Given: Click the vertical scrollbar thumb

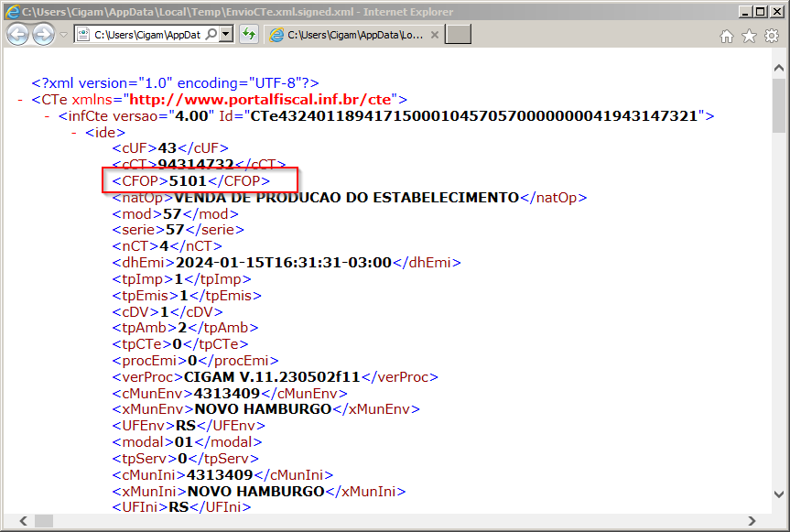Looking at the screenshot, I should (778, 106).
